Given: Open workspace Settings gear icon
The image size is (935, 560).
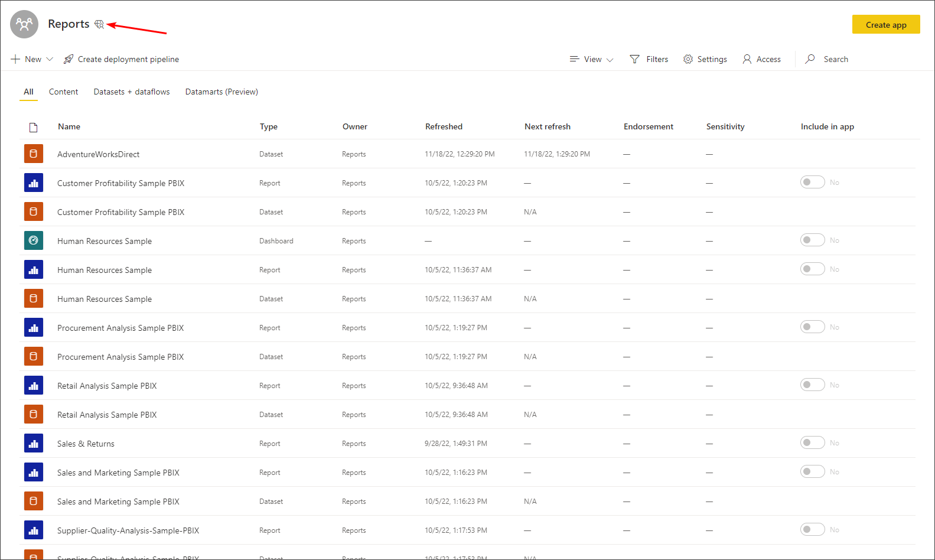Looking at the screenshot, I should tap(688, 59).
